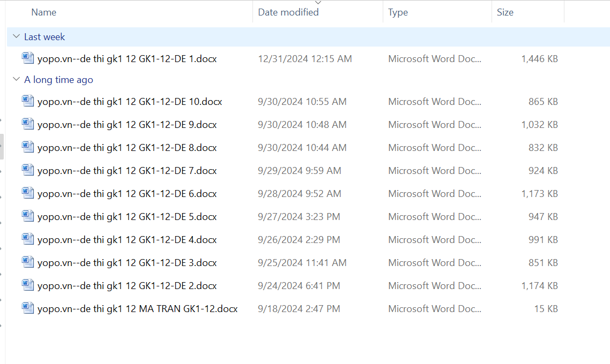Select file name GK1-12-DE 4.docx
This screenshot has width=610, height=364.
click(x=127, y=240)
